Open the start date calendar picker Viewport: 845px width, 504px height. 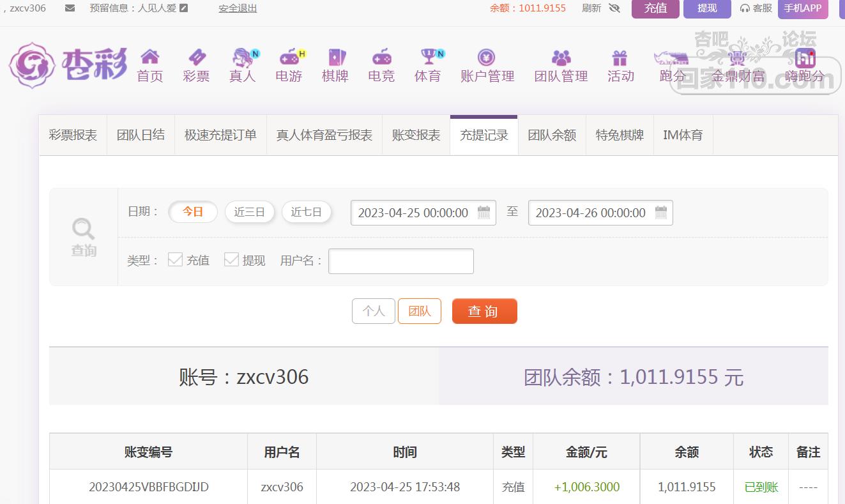(x=483, y=213)
